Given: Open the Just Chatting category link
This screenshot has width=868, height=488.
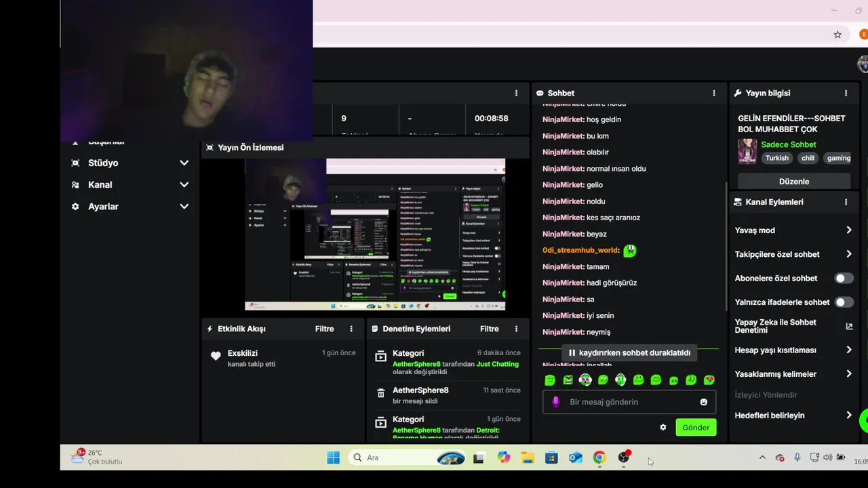Looking at the screenshot, I should point(497,364).
